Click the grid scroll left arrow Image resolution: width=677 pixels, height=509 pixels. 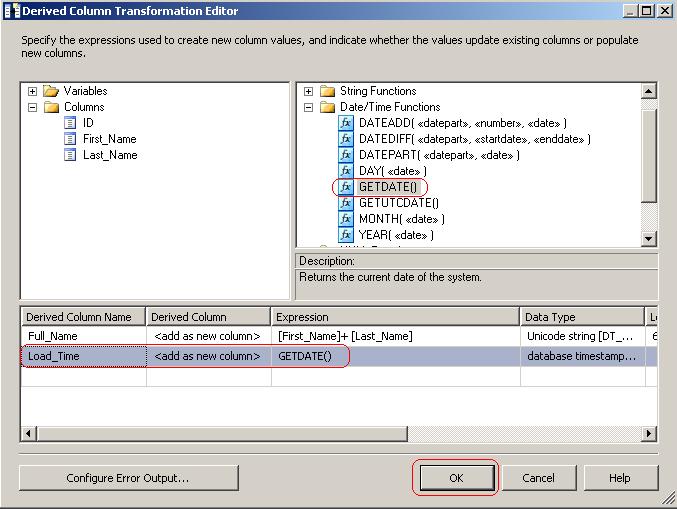(28, 433)
